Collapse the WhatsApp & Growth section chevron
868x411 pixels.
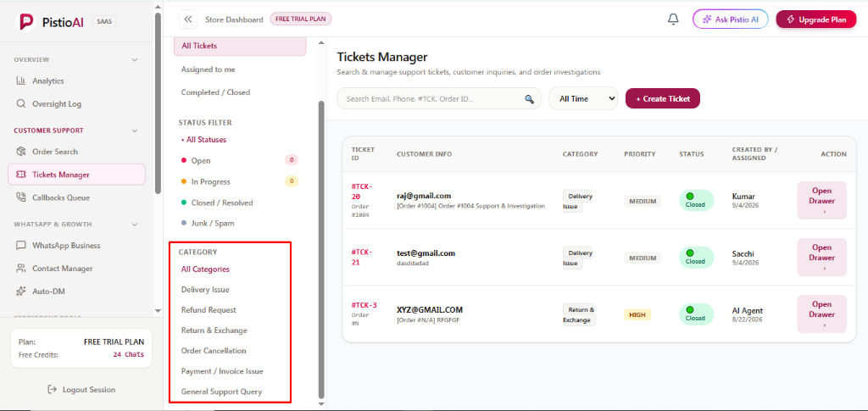[x=135, y=224]
